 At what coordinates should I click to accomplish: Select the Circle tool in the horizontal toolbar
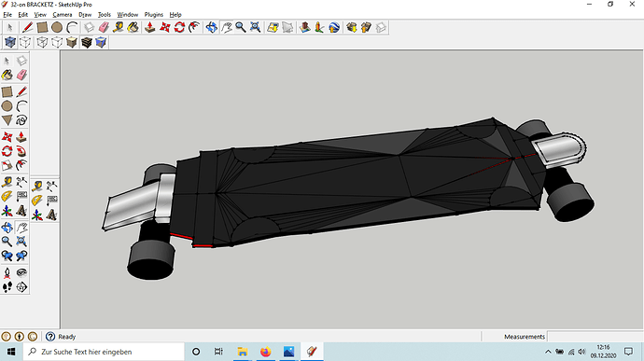[x=57, y=27]
